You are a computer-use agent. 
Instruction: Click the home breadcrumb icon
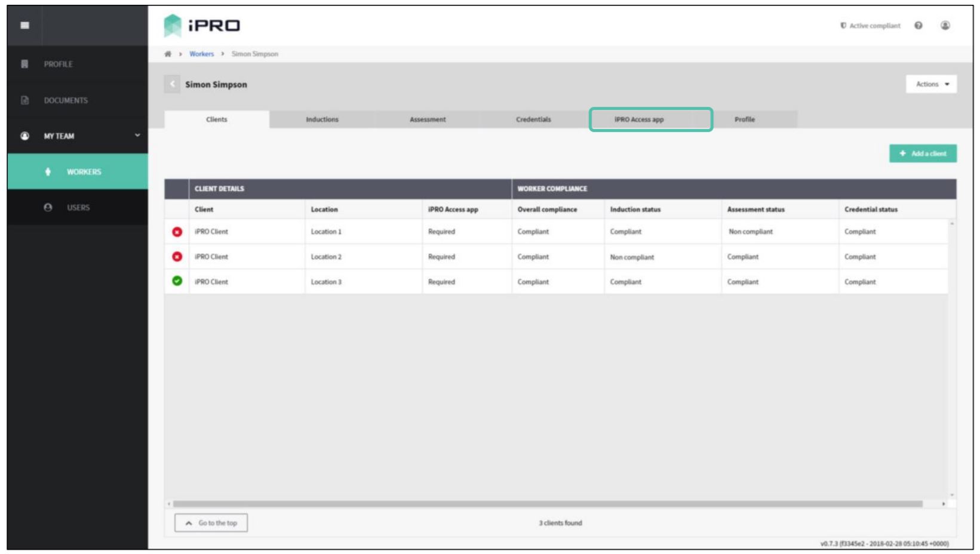168,54
